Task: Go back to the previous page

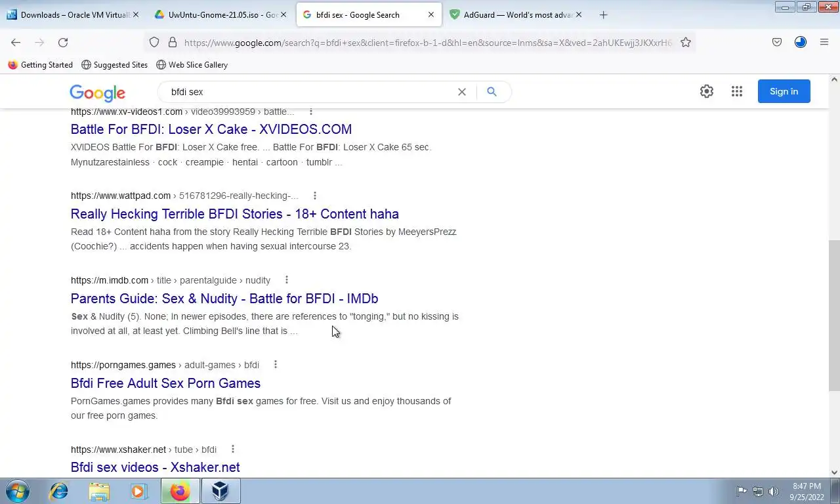Action: pyautogui.click(x=16, y=42)
